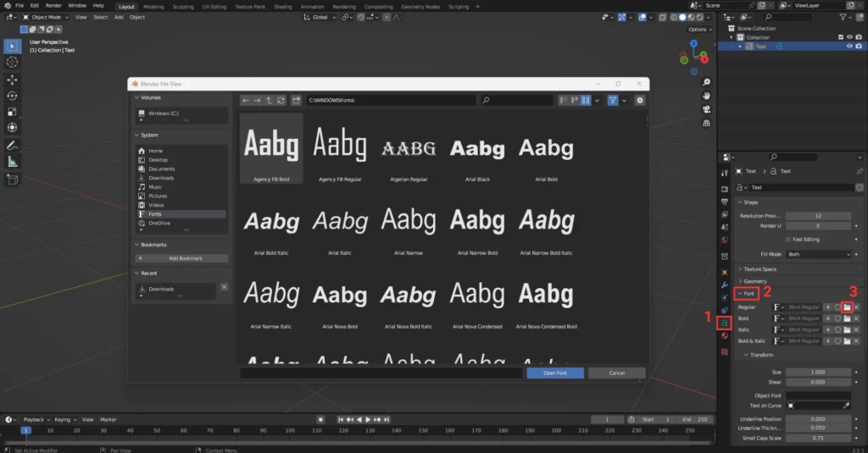Select the Move tool in the viewport toolbar
This screenshot has height=453, width=868.
pos(12,80)
